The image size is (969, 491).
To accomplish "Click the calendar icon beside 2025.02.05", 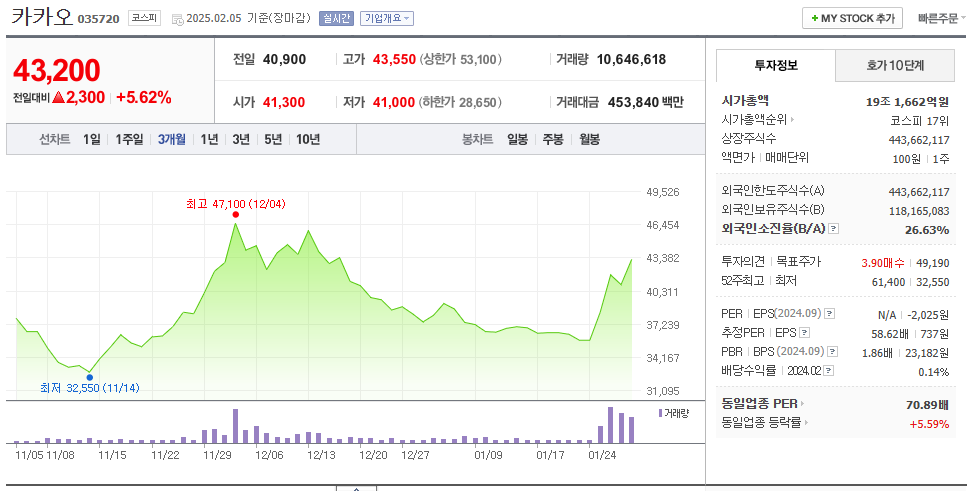I will pos(177,19).
